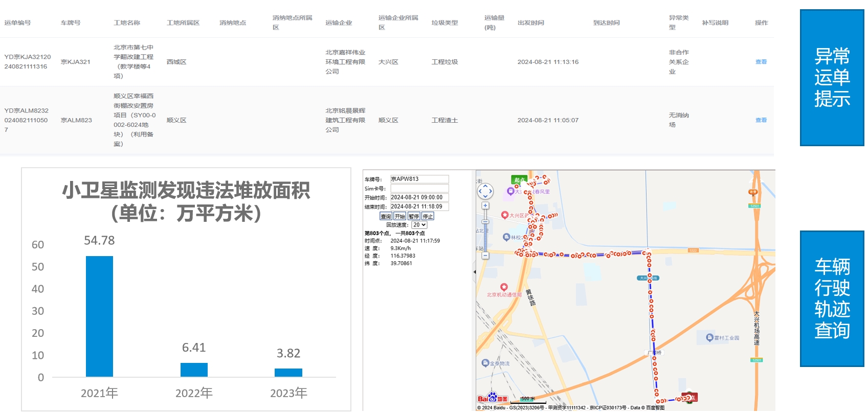Select the 北京机动通信局 map pin
The image size is (868, 413).
[x=504, y=287]
